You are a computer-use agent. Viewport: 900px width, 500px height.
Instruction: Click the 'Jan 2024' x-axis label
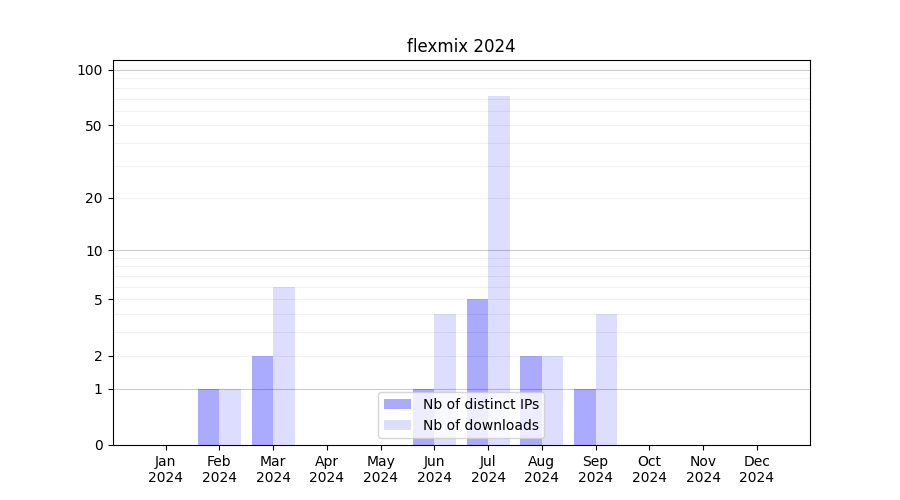pos(166,469)
